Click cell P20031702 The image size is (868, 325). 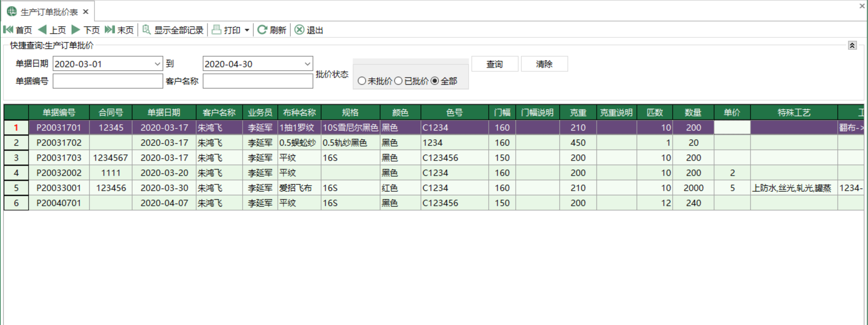[59, 142]
